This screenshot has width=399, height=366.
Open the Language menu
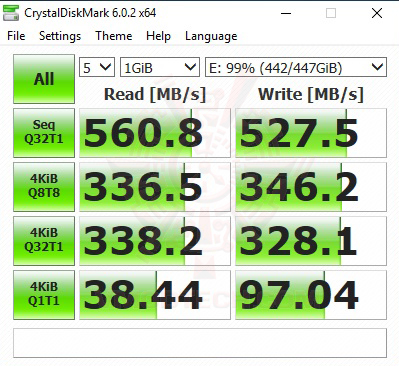pos(211,36)
